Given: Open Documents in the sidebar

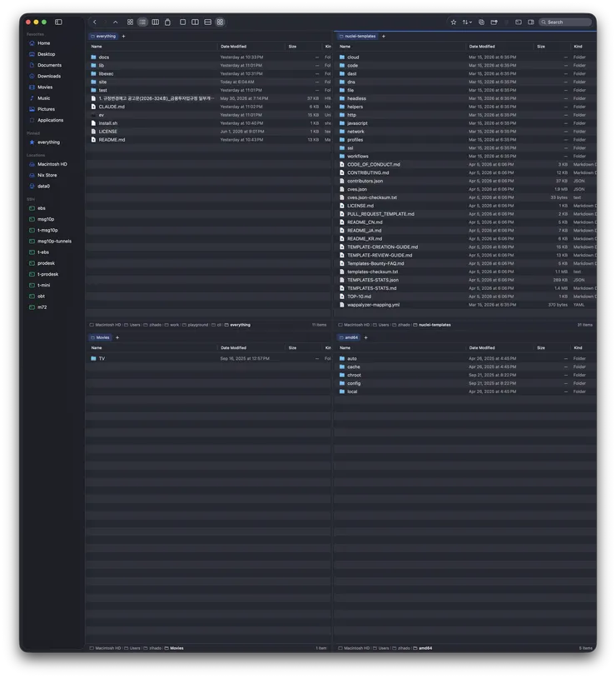Looking at the screenshot, I should point(49,65).
